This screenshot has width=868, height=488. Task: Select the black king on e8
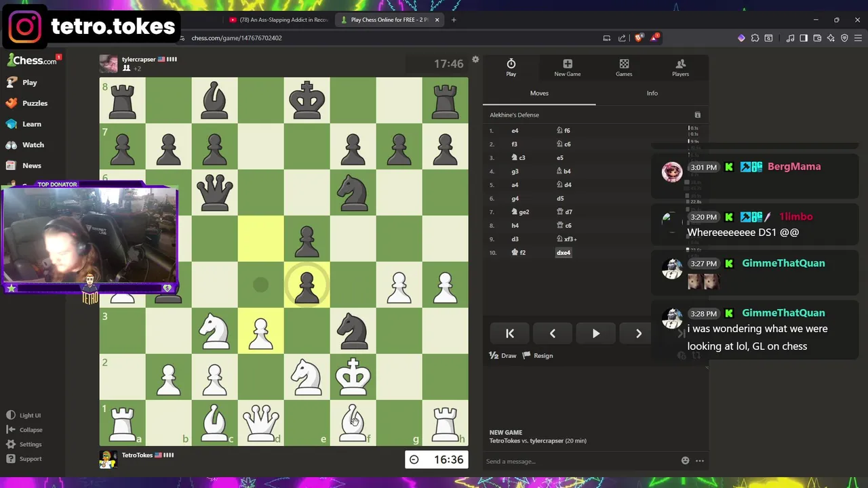coord(307,100)
